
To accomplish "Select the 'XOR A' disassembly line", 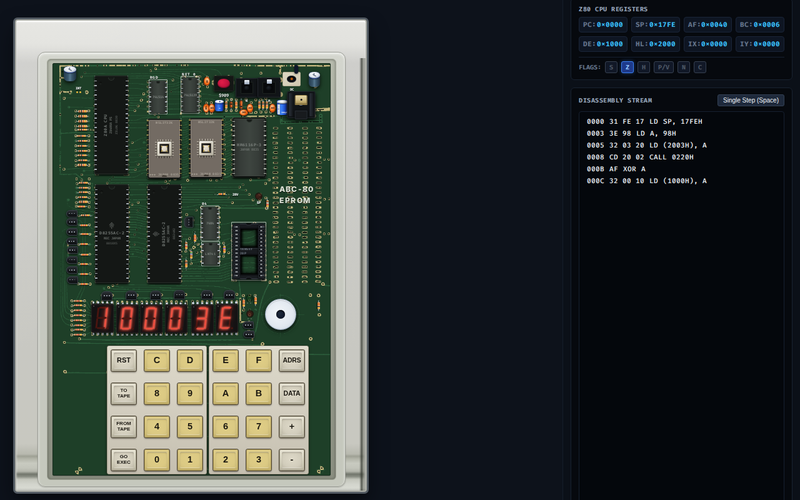I will (616, 169).
